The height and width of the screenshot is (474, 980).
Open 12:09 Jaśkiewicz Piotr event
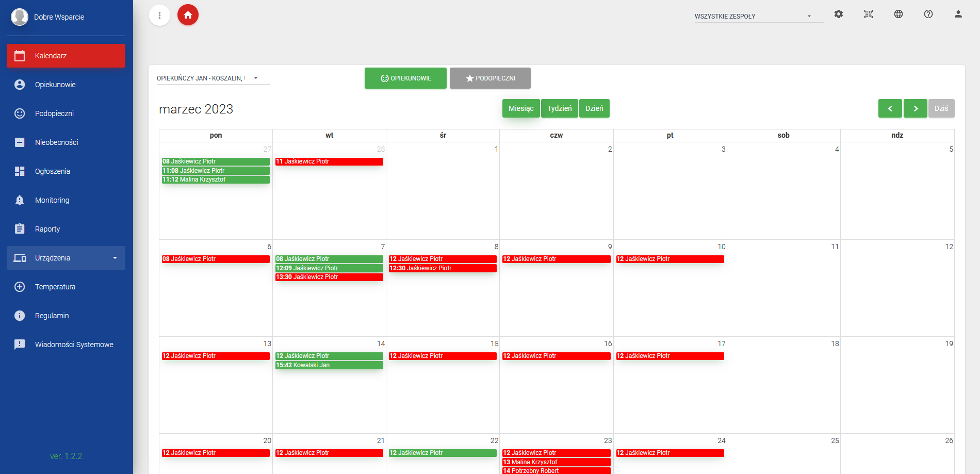(329, 268)
